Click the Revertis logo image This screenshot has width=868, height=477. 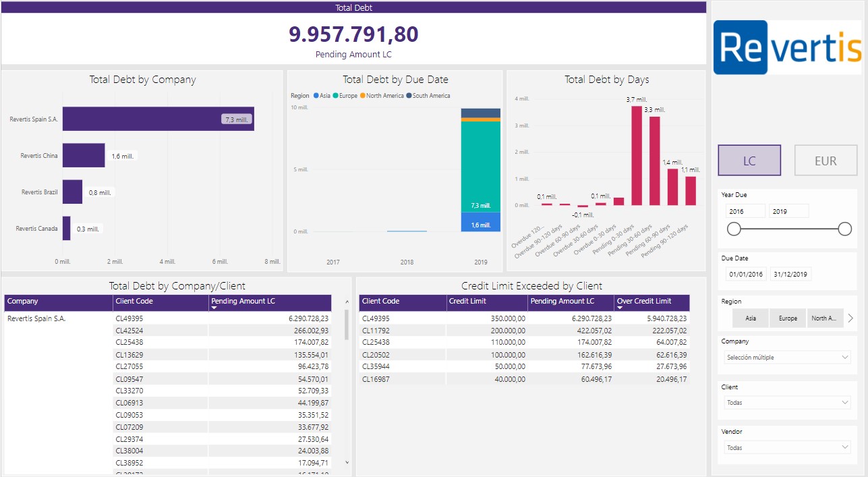pyautogui.click(x=787, y=47)
